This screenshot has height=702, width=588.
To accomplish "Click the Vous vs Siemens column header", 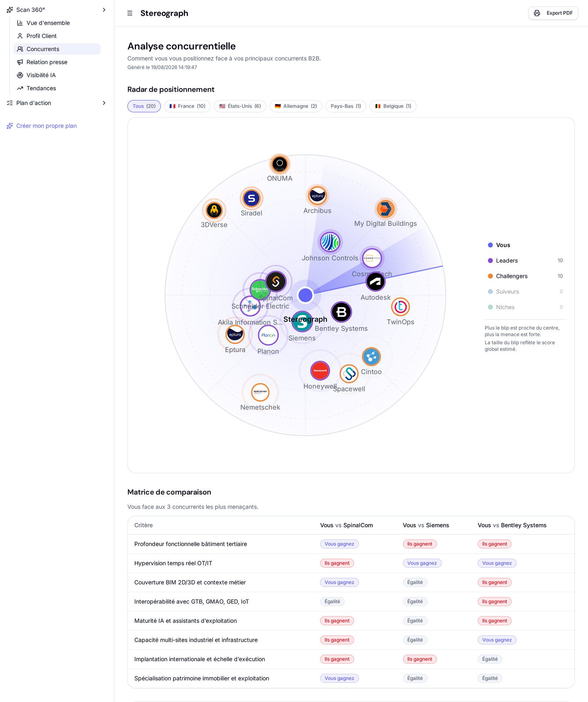I will pos(426,525).
